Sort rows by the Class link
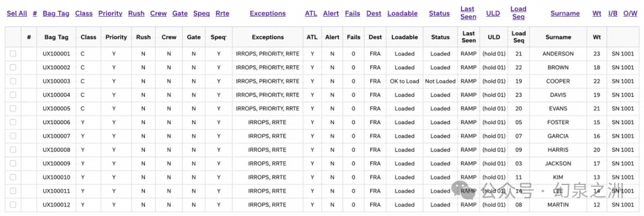The width and height of the screenshot is (644, 216). pyautogui.click(x=84, y=13)
